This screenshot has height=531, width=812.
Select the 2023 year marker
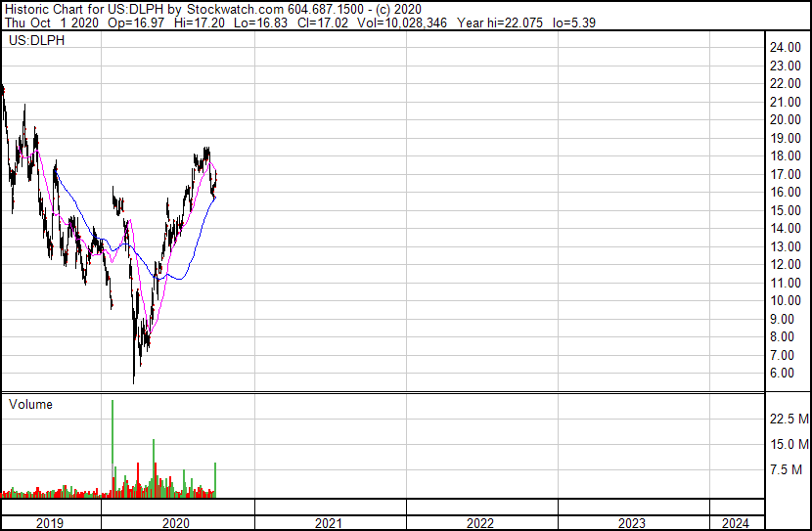pos(632,523)
